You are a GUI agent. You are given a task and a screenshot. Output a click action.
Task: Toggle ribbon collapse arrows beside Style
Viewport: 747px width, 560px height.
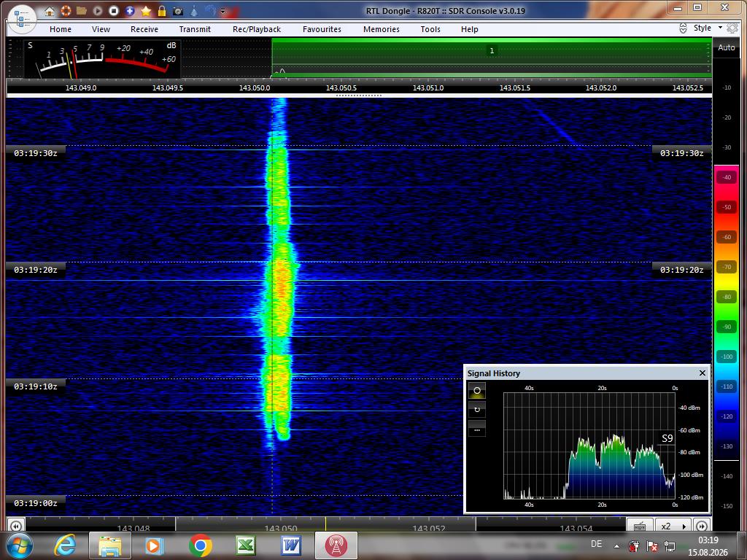pyautogui.click(x=683, y=28)
